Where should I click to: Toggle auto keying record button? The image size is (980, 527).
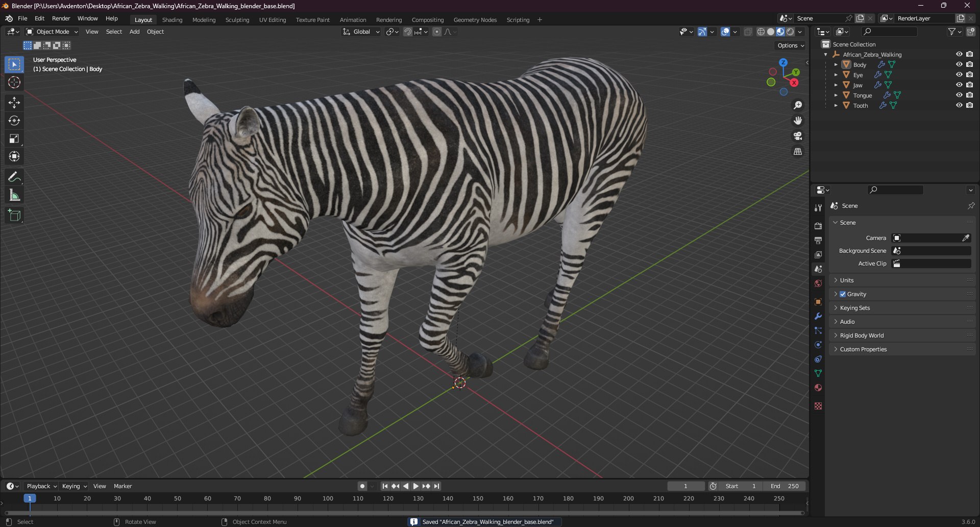click(x=362, y=486)
